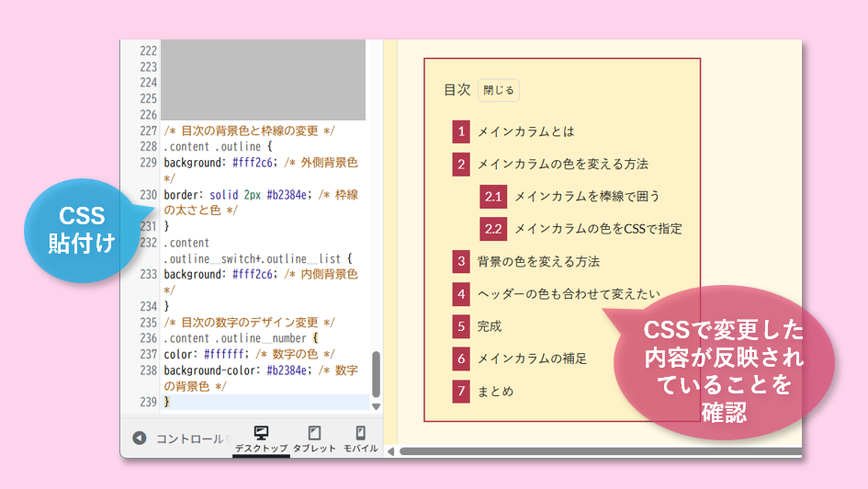Click the scroll-down arrow of the CSS editor
The image size is (868, 489).
(x=376, y=407)
